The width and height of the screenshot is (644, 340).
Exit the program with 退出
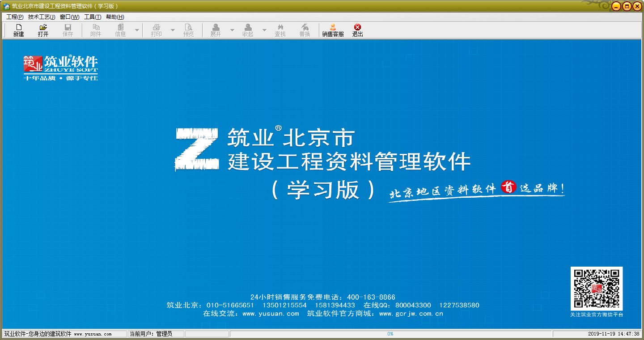[x=357, y=30]
